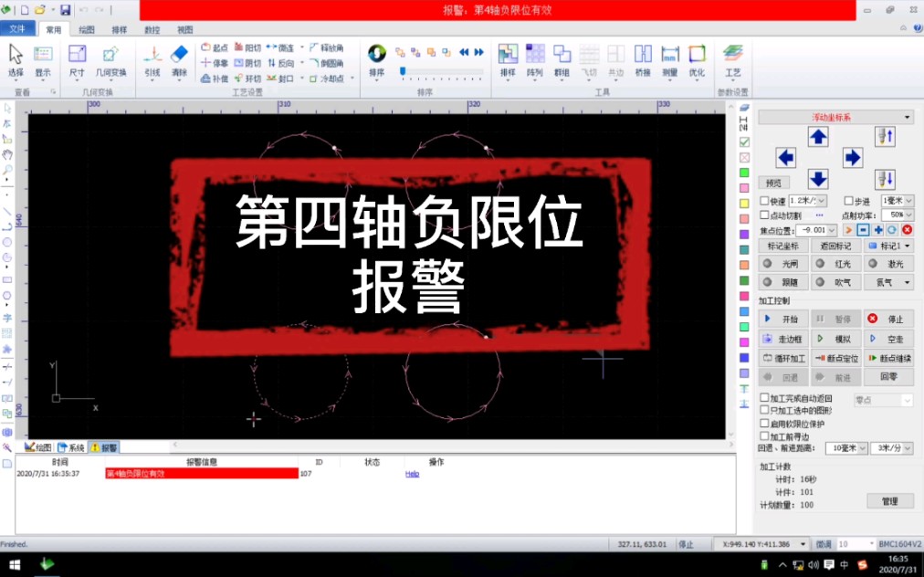Switch to the 数控 ribbon tab
Image resolution: width=924 pixels, height=577 pixels.
[152, 29]
